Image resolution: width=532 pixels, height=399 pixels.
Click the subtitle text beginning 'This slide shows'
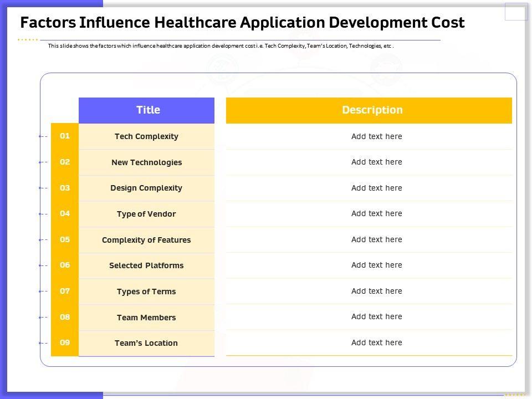[x=221, y=46]
